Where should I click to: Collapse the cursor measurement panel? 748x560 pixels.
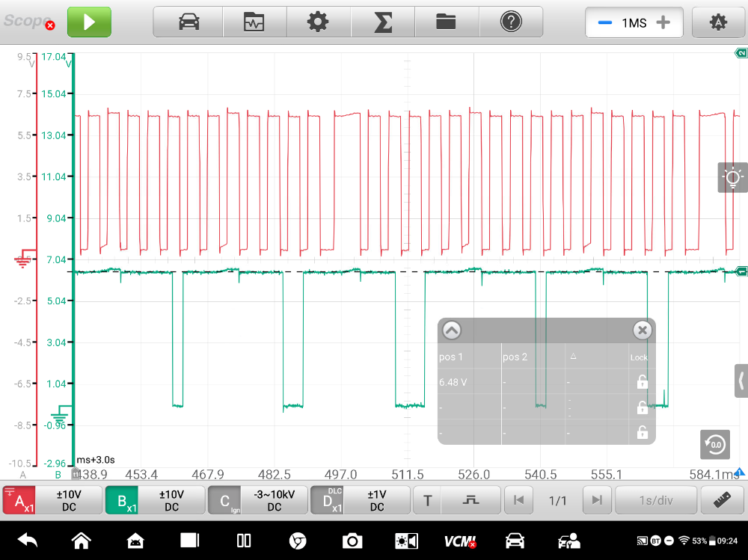point(452,330)
